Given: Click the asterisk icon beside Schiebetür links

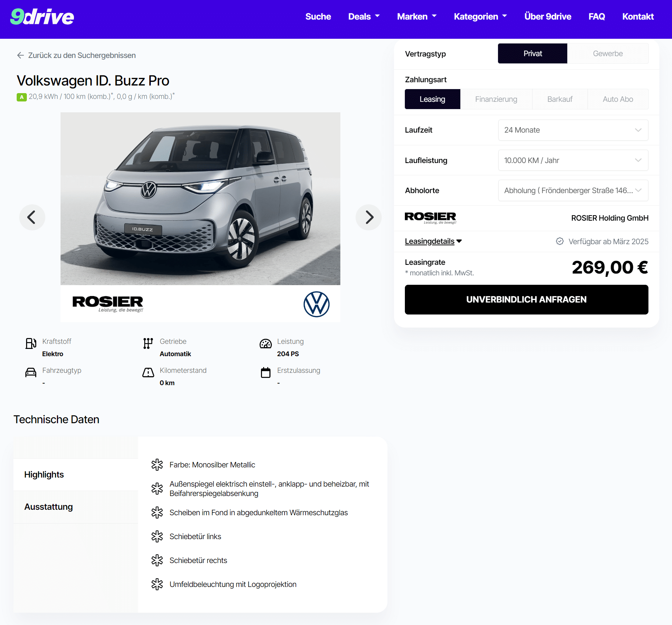Looking at the screenshot, I should 157,536.
